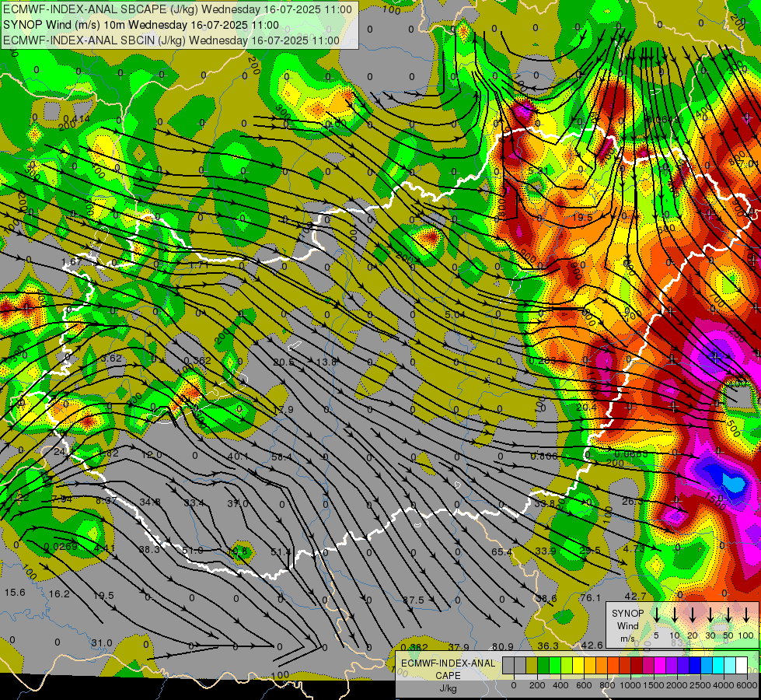Click the 2500 tick label in the CAPE legend
761x700 pixels.
700,685
